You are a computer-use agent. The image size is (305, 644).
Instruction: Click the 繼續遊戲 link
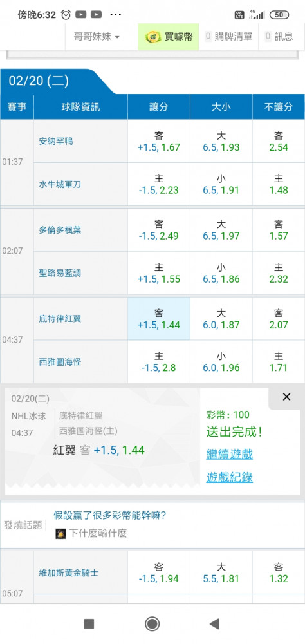pos(230,454)
